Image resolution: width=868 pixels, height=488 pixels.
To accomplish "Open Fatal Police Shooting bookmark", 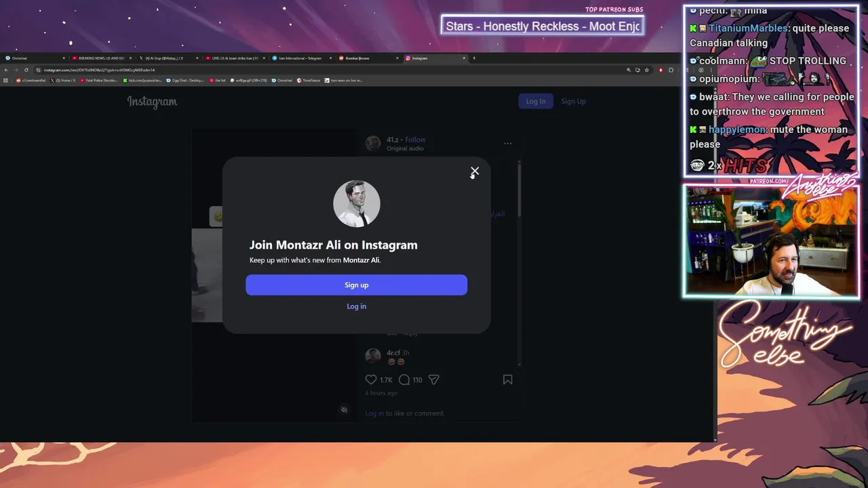I will (99, 80).
